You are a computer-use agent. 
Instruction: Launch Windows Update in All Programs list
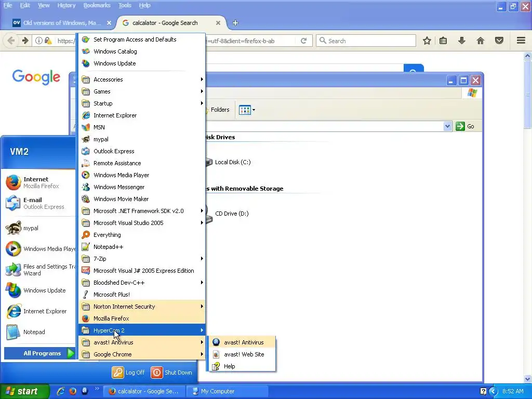pos(142,63)
